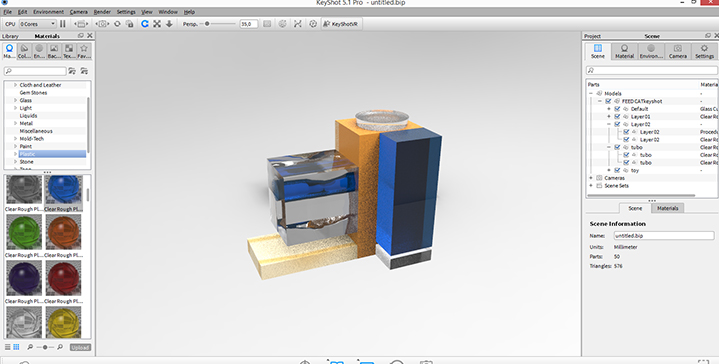Expand the Glass material category
This screenshot has height=364, width=719.
click(x=15, y=100)
